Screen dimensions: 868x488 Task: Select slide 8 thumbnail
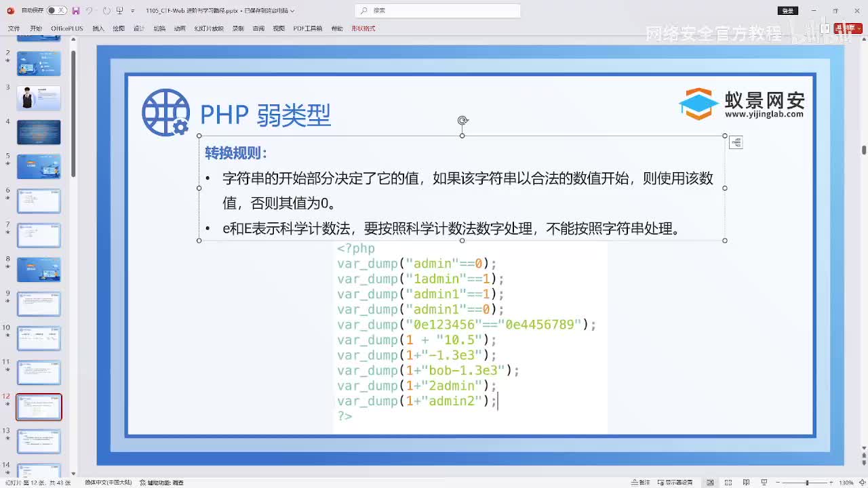tap(39, 270)
